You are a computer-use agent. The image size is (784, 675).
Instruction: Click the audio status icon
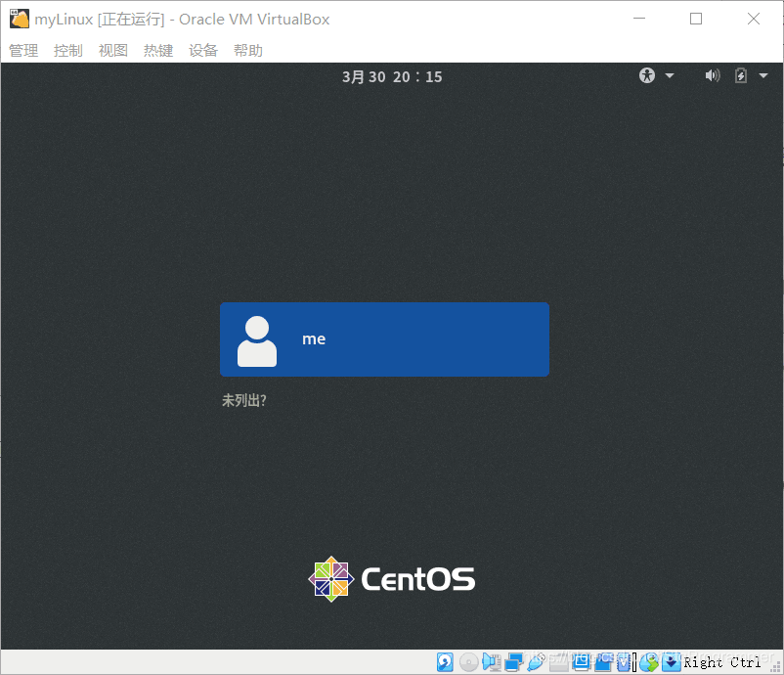tap(492, 662)
